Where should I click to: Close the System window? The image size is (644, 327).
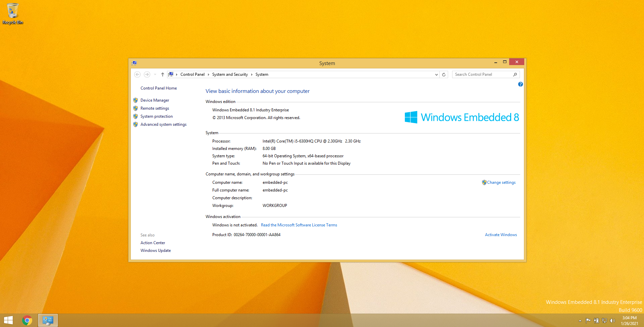(517, 62)
